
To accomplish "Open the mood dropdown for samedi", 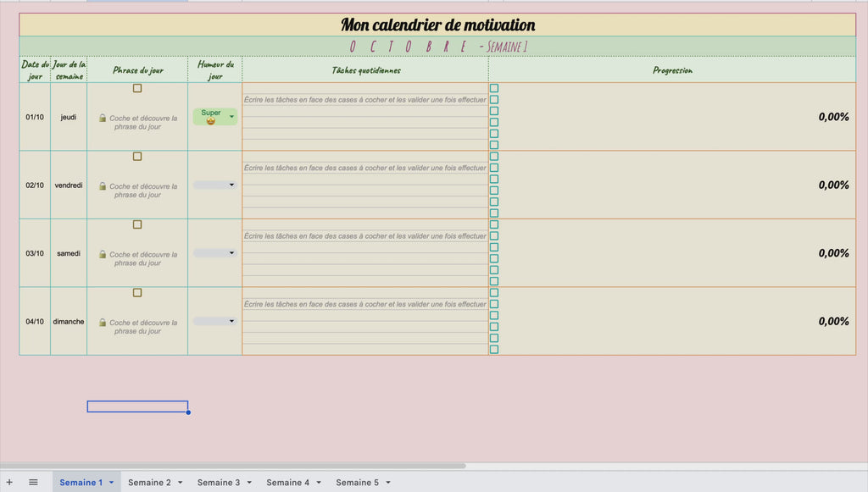I will [231, 252].
